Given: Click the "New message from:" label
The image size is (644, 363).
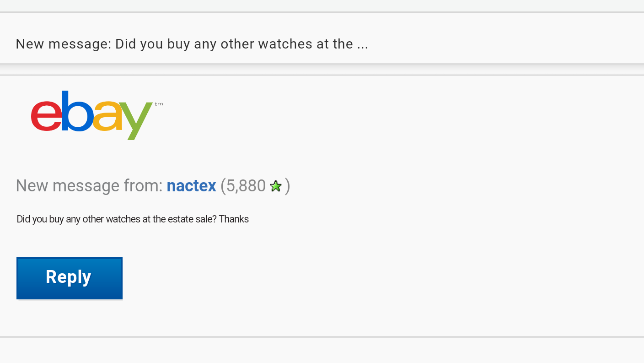Looking at the screenshot, I should (89, 186).
